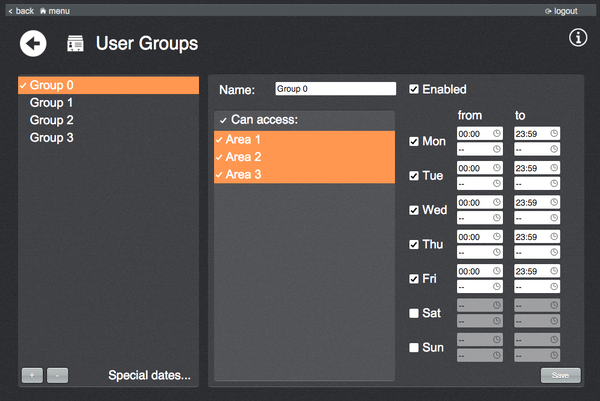Select Group 2 in the group list
The height and width of the screenshot is (401, 600).
tap(108, 120)
